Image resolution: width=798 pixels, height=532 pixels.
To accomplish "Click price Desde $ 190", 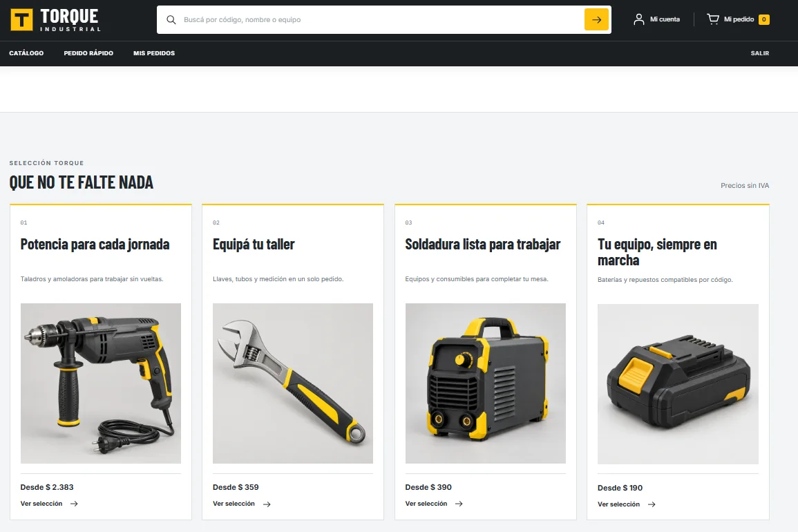I will pos(620,488).
